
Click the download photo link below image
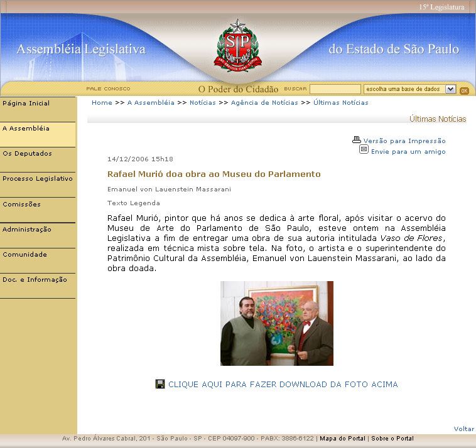pyautogui.click(x=283, y=384)
